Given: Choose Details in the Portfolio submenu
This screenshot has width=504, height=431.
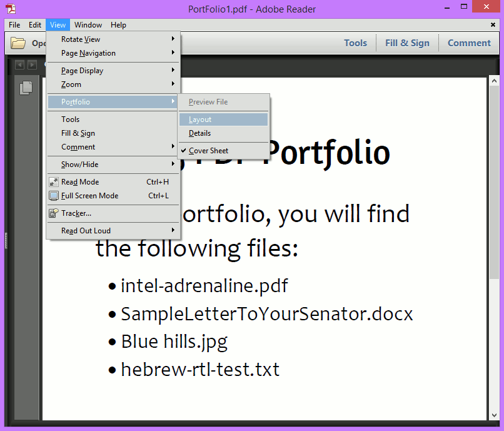Looking at the screenshot, I should click(x=223, y=133).
